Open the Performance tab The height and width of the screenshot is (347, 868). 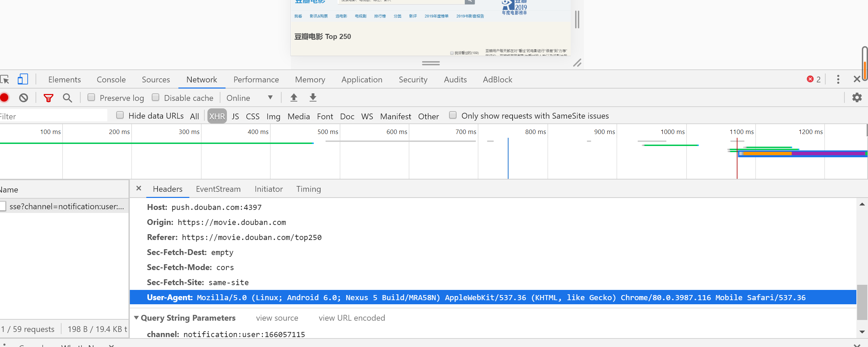click(256, 80)
